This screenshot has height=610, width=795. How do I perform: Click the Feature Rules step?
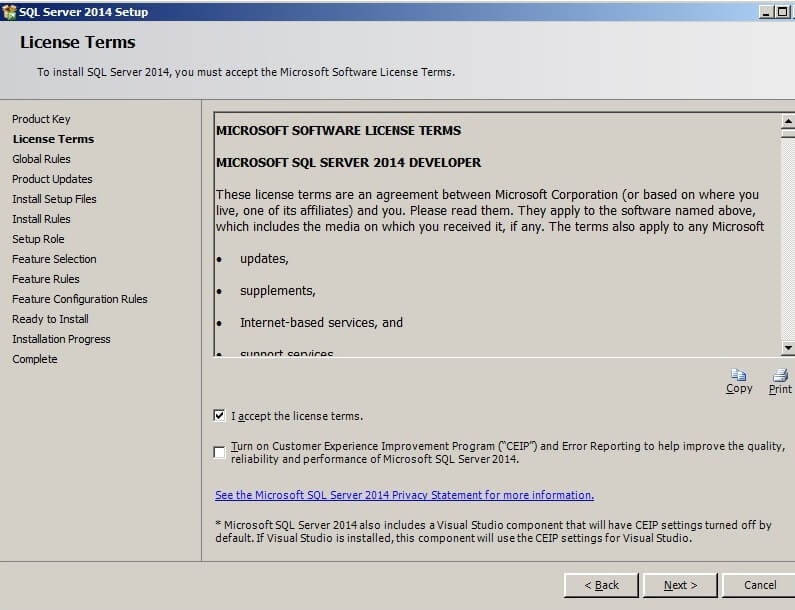[46, 279]
